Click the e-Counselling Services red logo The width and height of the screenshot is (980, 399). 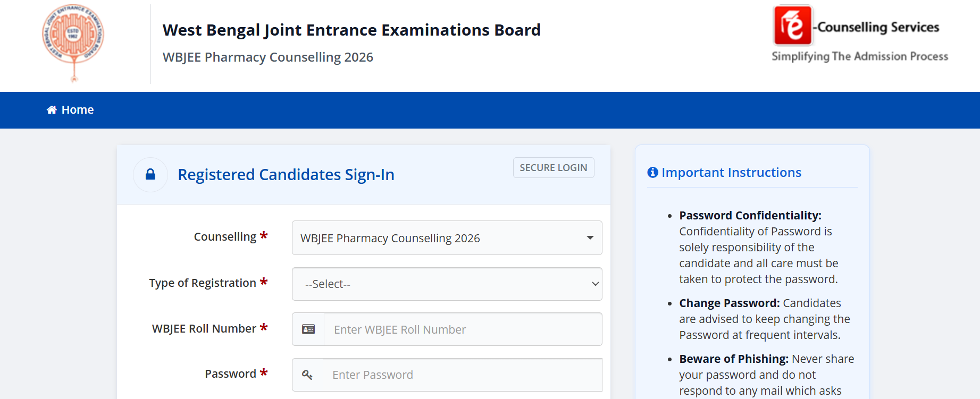click(x=793, y=26)
